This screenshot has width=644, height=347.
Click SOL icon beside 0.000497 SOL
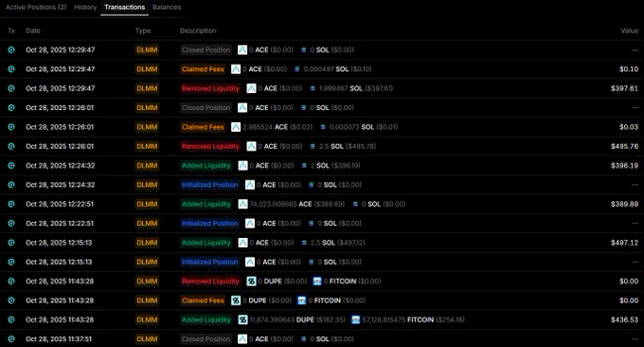(x=297, y=69)
